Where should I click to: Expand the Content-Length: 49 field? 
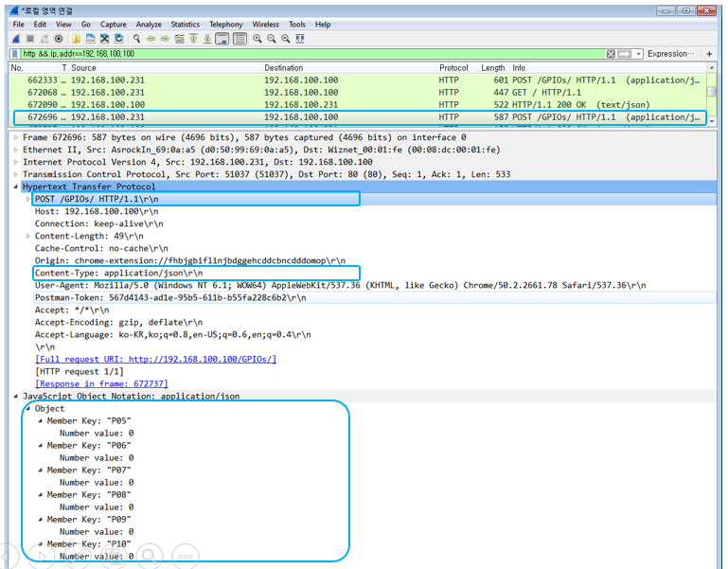point(27,236)
